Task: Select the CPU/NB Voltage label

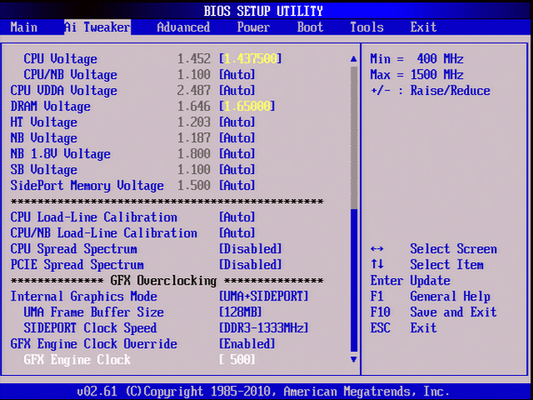Action: 70,75
